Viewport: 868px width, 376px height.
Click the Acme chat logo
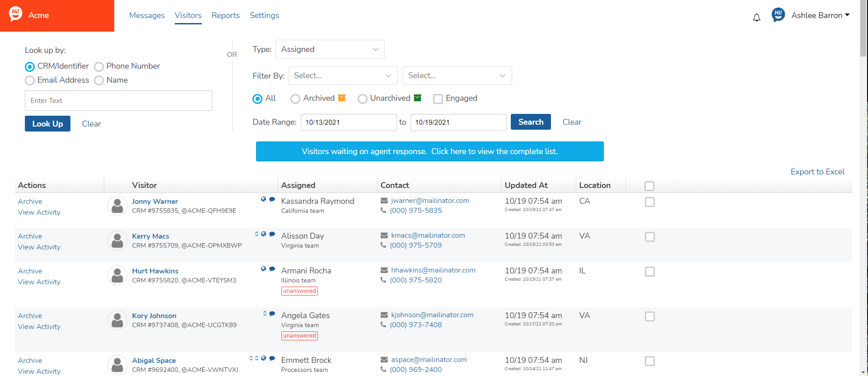[16, 14]
